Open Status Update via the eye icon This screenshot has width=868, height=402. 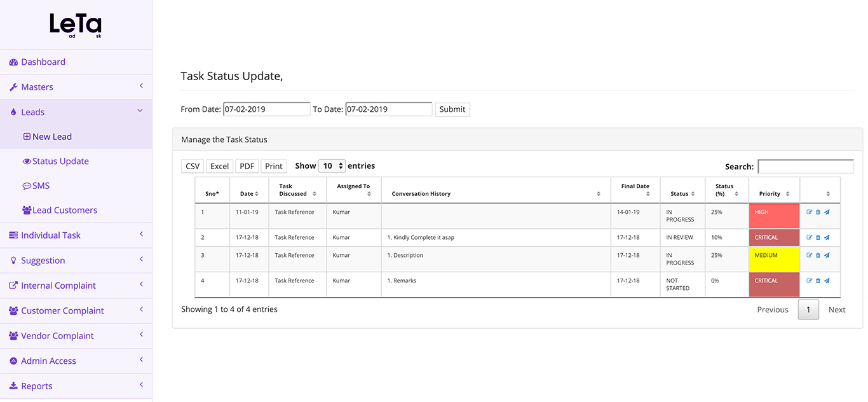[57, 161]
